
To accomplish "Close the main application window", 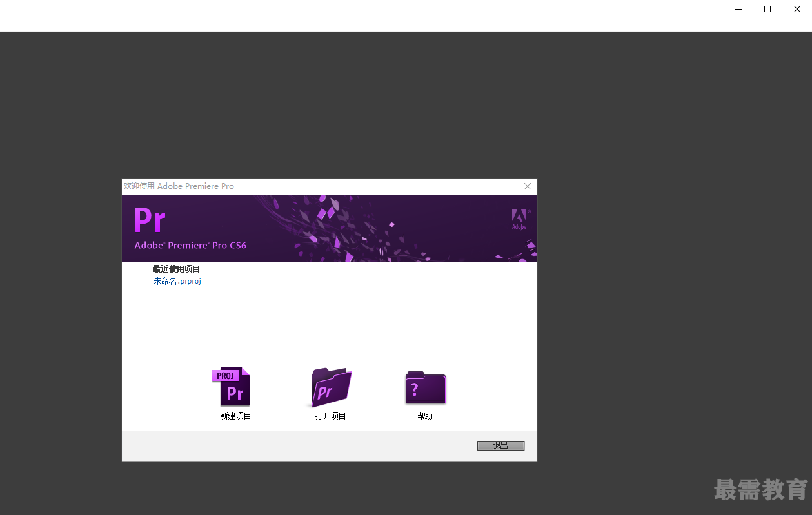I will point(797,9).
